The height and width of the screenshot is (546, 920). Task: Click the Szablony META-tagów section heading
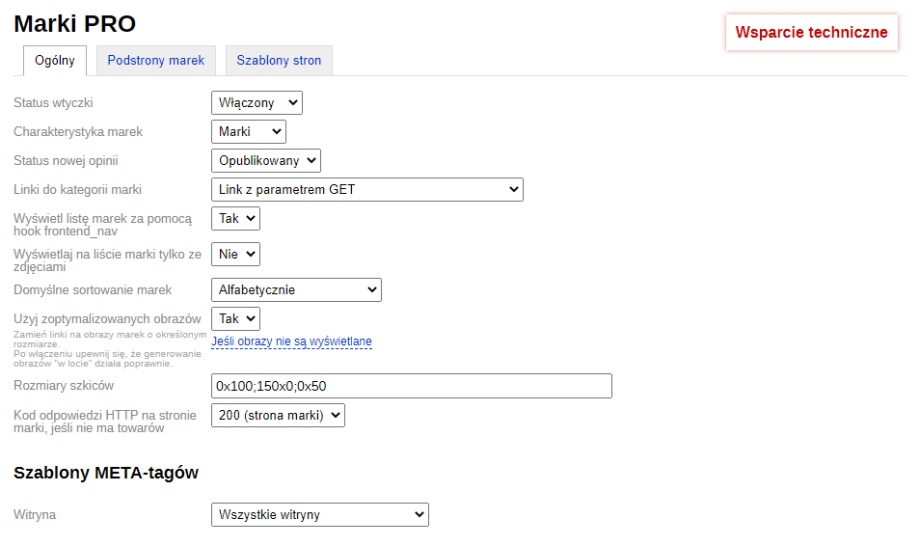106,472
